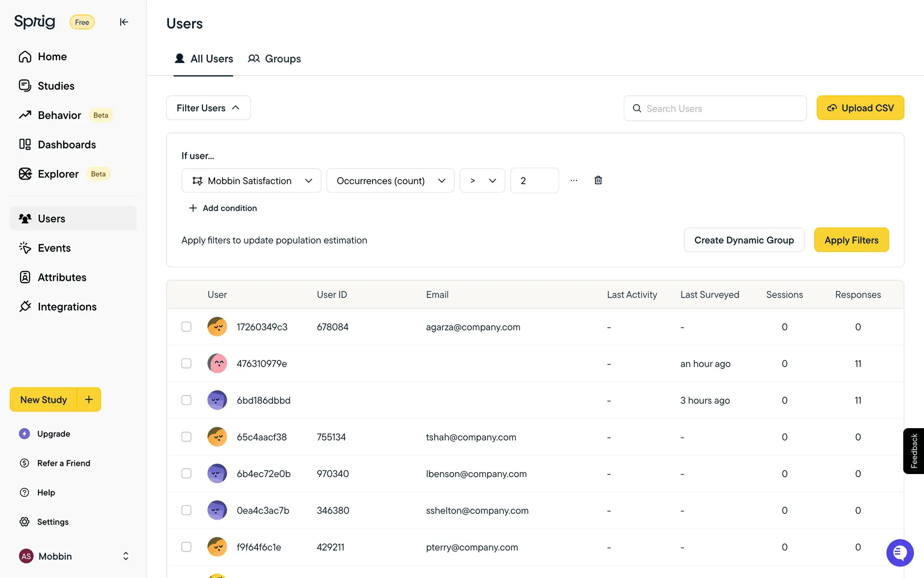Check the row for user f9f64f6c1e
This screenshot has width=924, height=578.
(186, 547)
